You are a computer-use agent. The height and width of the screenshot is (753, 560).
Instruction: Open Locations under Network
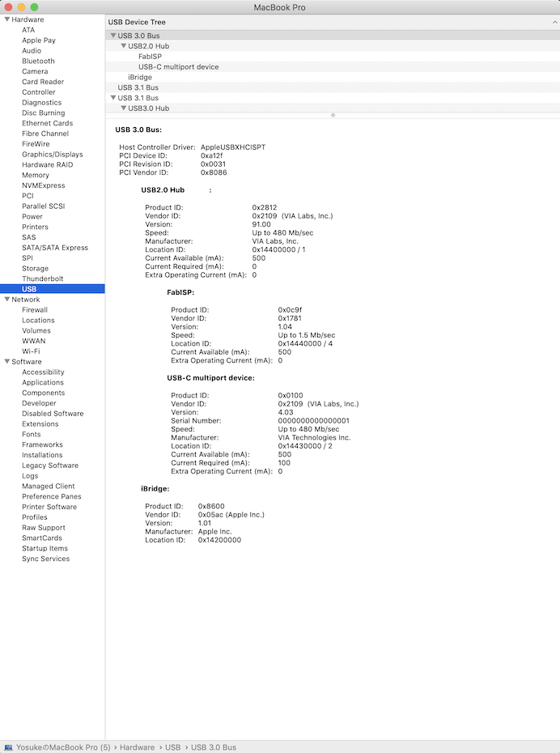click(x=38, y=321)
